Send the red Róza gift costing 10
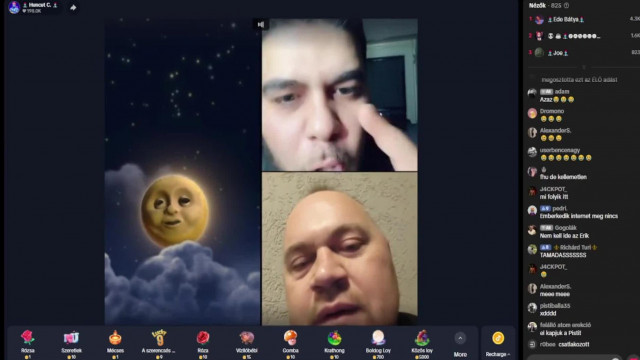Image resolution: width=640 pixels, height=360 pixels. 203,344
